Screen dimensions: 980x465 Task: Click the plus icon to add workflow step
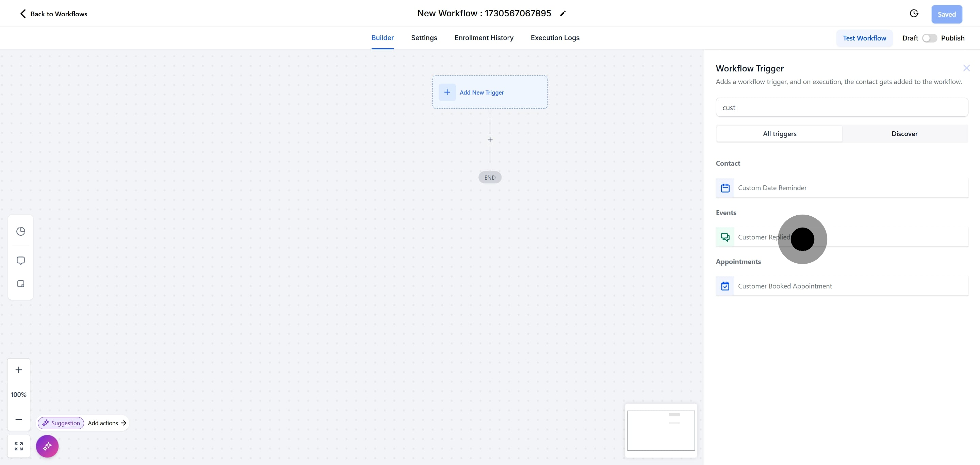point(490,140)
